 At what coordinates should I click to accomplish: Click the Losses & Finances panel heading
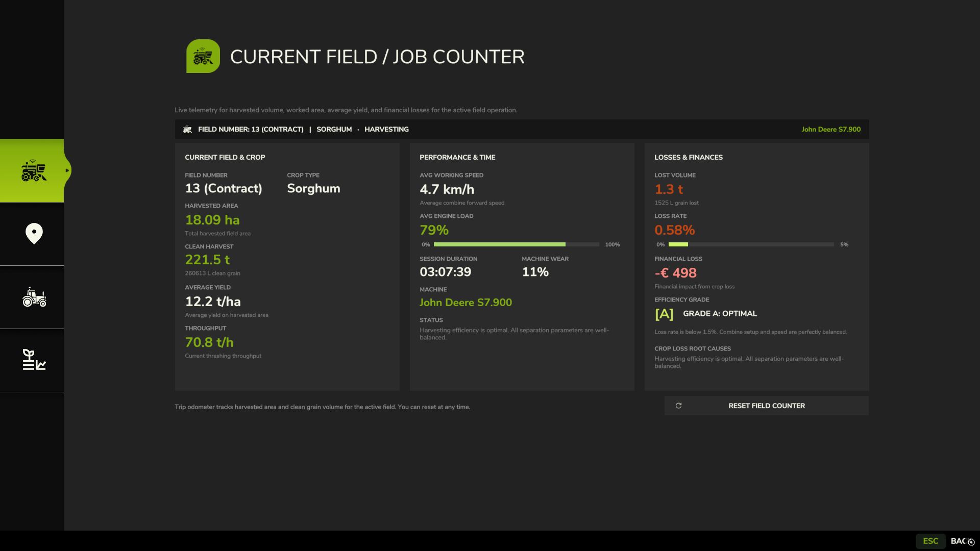pyautogui.click(x=689, y=157)
